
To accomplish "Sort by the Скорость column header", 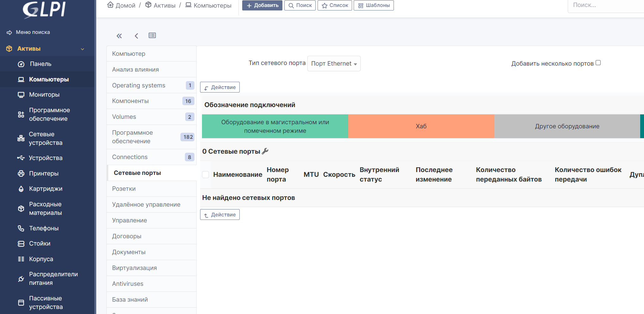I will (339, 175).
